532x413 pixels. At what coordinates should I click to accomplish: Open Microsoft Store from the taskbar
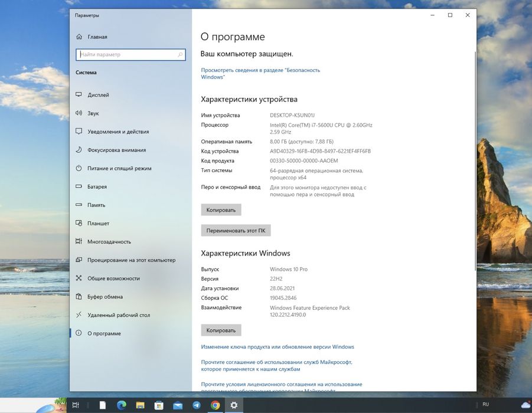(x=159, y=405)
